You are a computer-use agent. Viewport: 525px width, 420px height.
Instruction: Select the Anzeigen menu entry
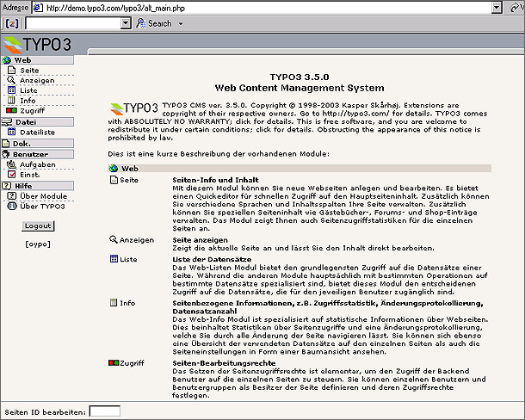[37, 80]
